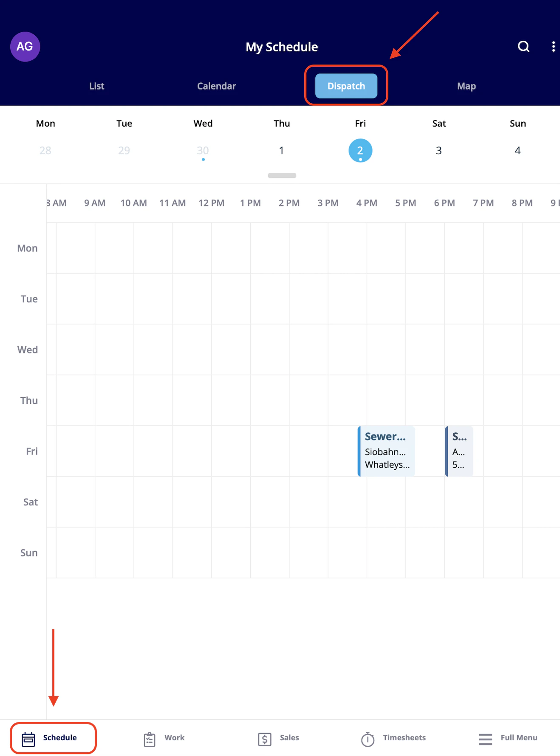Select the Dispatch tab
The height and width of the screenshot is (756, 560).
[x=346, y=86]
